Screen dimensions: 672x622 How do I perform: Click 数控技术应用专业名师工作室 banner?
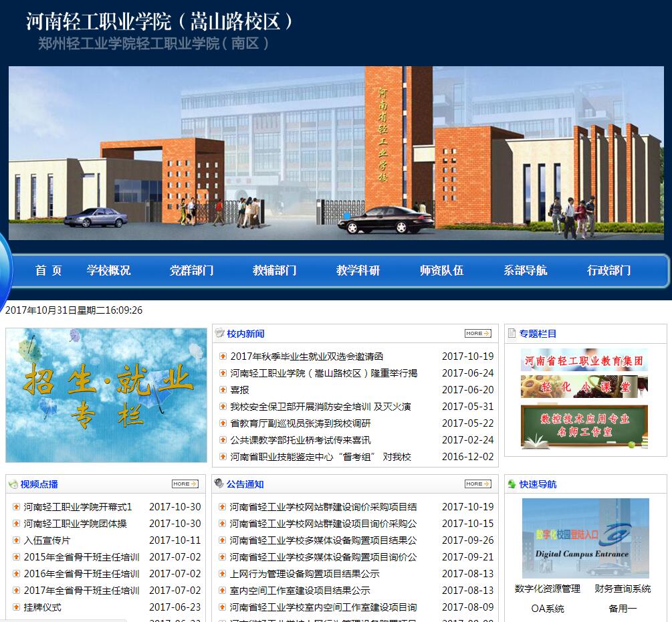(x=584, y=427)
